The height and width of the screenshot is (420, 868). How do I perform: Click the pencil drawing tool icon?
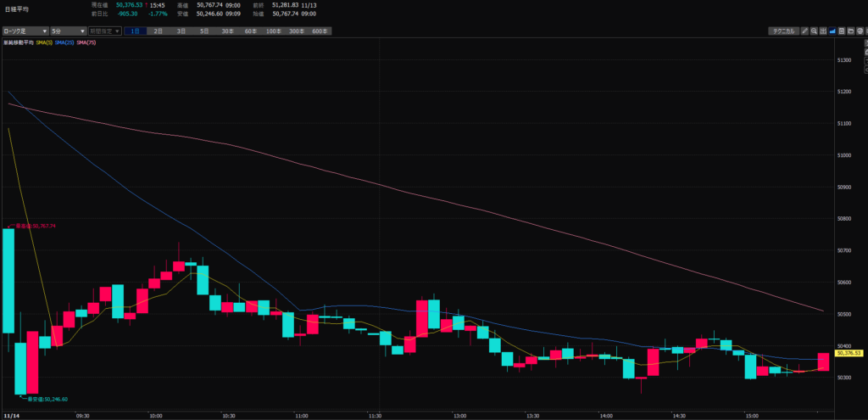(x=804, y=31)
